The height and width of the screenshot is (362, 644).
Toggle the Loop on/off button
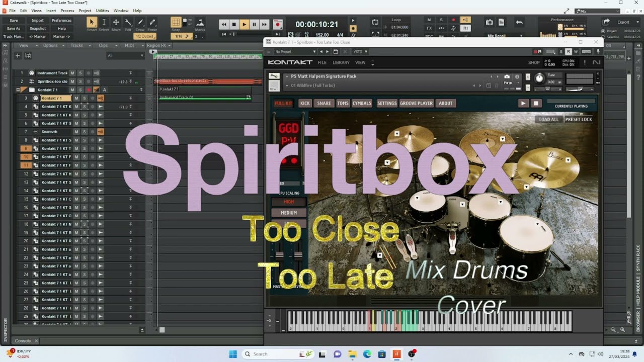pos(375,22)
